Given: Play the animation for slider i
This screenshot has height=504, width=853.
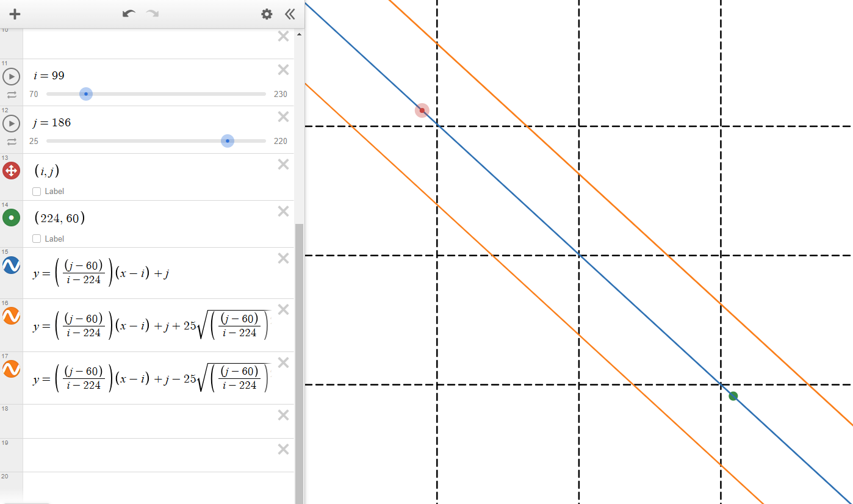Looking at the screenshot, I should 11,76.
